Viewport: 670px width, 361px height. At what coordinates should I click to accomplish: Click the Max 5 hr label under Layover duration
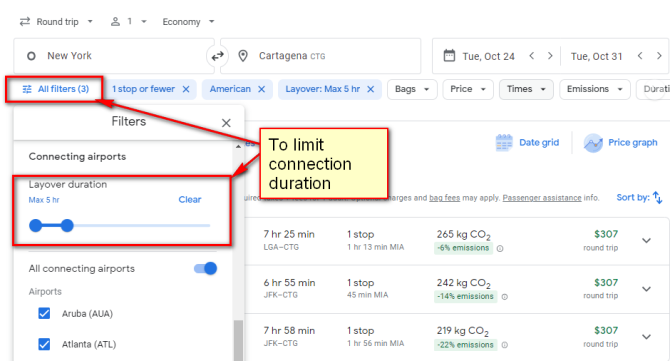click(44, 200)
